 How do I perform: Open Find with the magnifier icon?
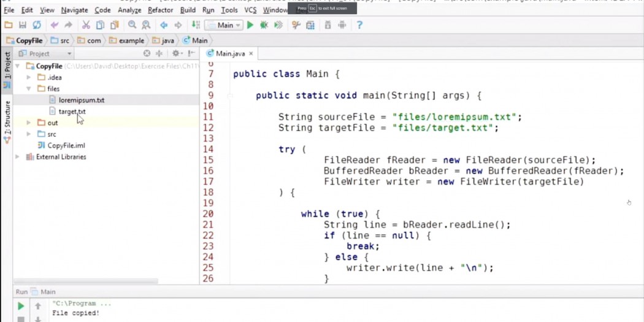point(132,25)
